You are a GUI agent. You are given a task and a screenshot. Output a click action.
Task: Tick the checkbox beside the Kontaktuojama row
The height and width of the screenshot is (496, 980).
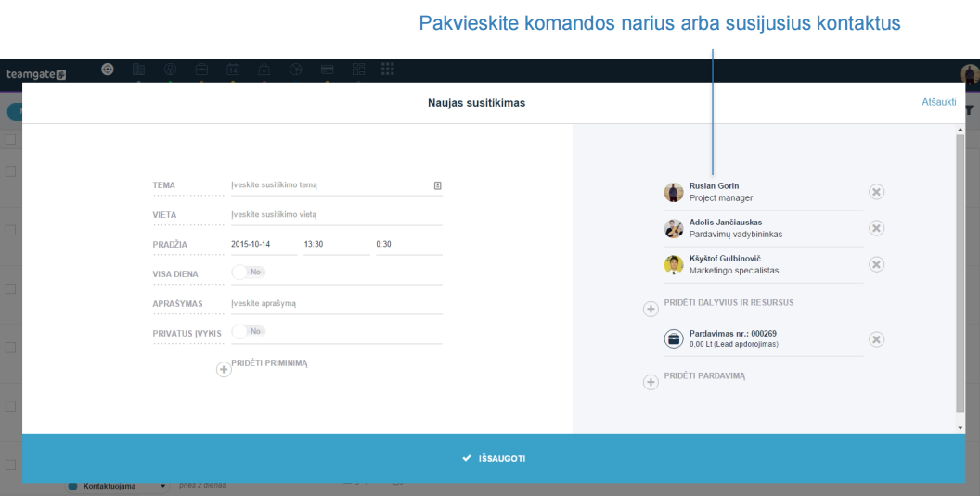click(x=10, y=464)
